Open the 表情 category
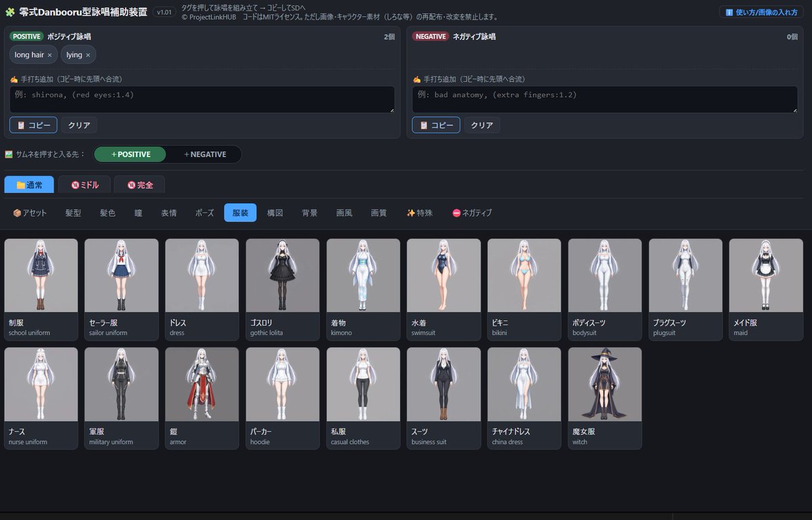812x520 pixels. [168, 213]
